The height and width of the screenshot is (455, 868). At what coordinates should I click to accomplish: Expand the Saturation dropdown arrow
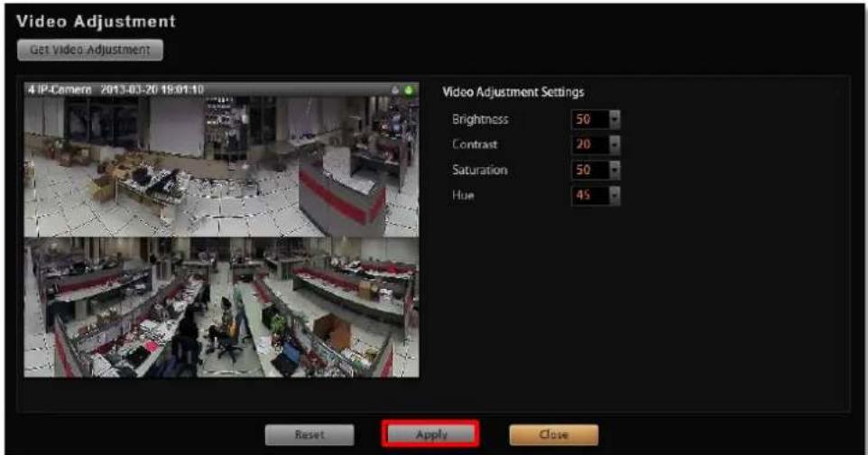point(614,170)
